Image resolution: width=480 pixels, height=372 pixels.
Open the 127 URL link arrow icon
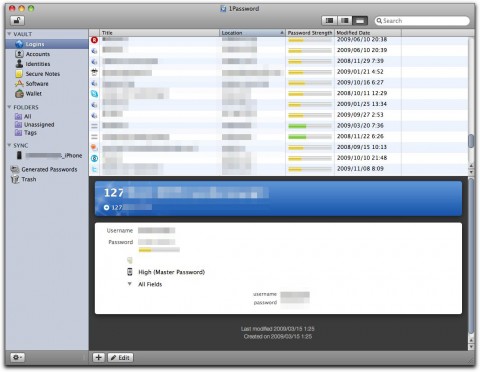(x=107, y=208)
